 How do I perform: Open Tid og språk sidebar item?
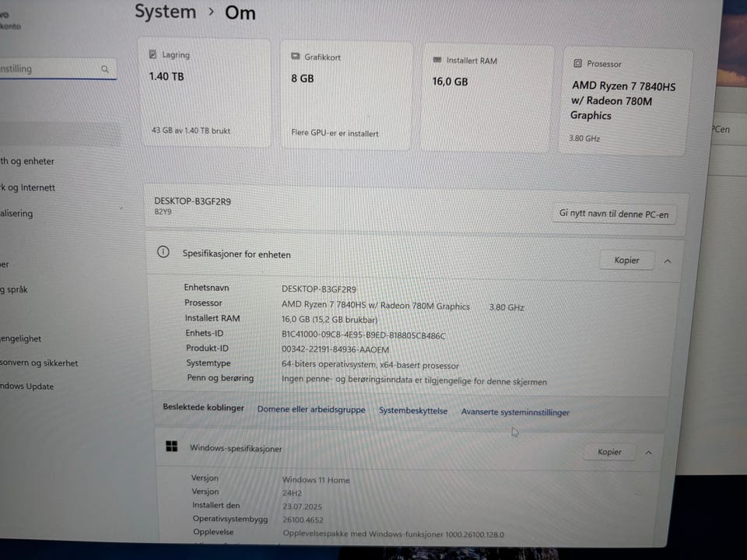coord(14,289)
